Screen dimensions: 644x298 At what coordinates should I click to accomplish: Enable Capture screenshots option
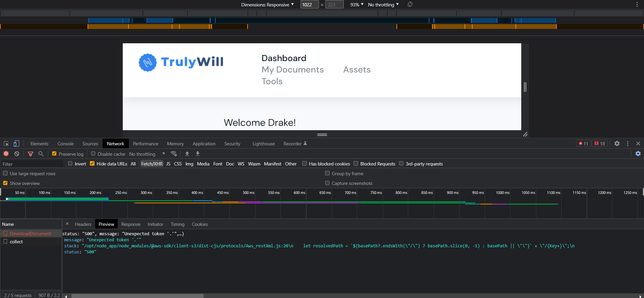327,183
